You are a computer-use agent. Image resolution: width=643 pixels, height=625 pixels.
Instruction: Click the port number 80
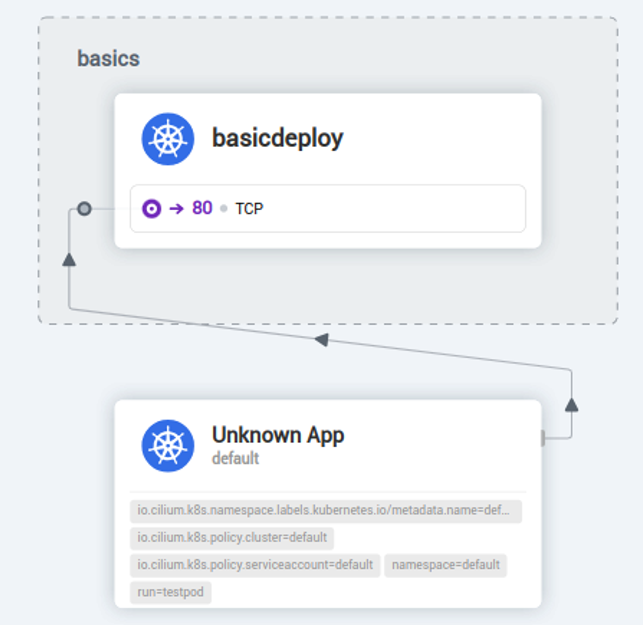tap(202, 209)
